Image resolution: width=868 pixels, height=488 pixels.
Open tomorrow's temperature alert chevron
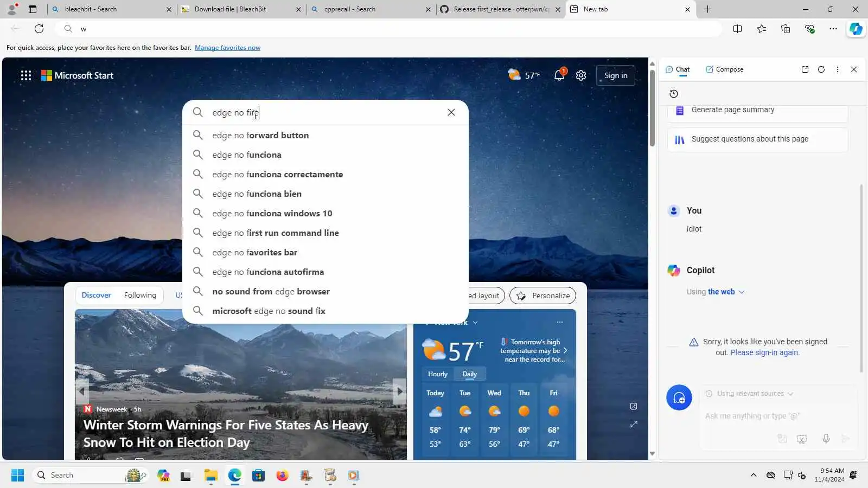point(565,351)
